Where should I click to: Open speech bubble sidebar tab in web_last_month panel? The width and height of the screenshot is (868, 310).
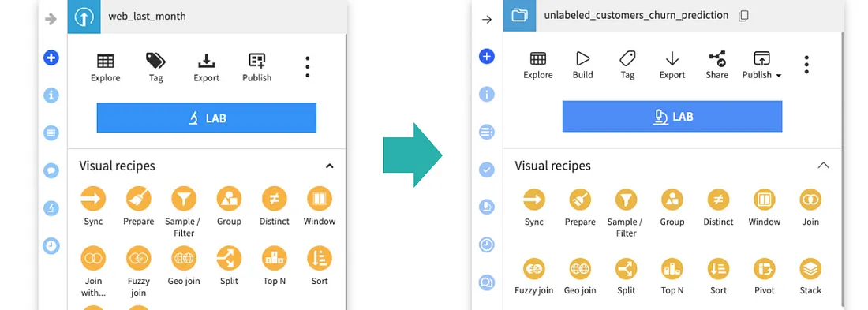point(51,170)
